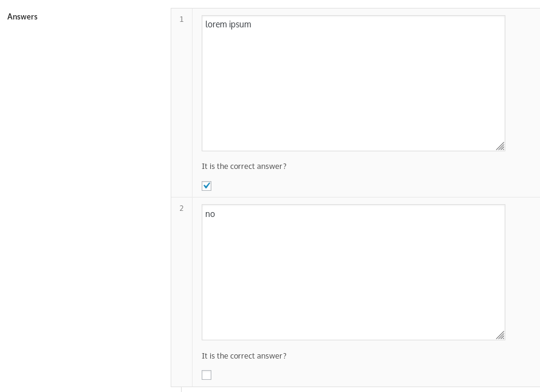This screenshot has height=392, width=540.
Task: Click into the 'lorem ipsum' answer textarea
Action: click(354, 83)
